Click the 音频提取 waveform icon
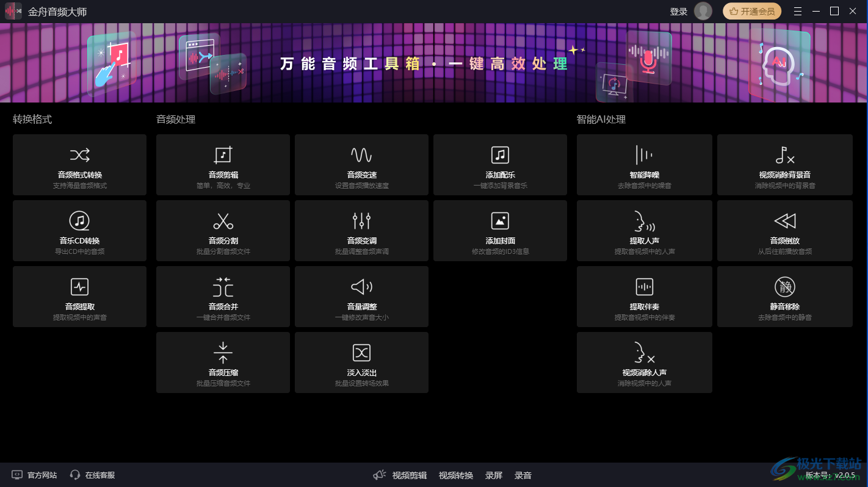Screen dimensions: 868x487 [x=80, y=286]
